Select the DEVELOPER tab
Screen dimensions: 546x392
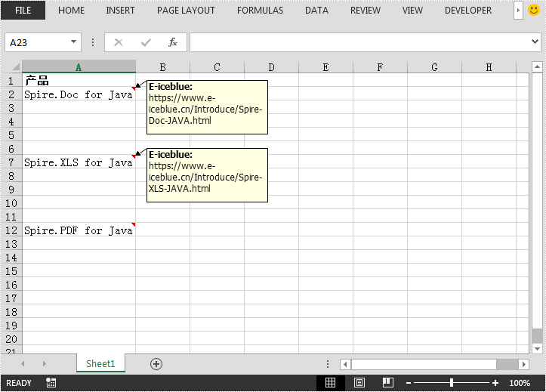tap(468, 11)
